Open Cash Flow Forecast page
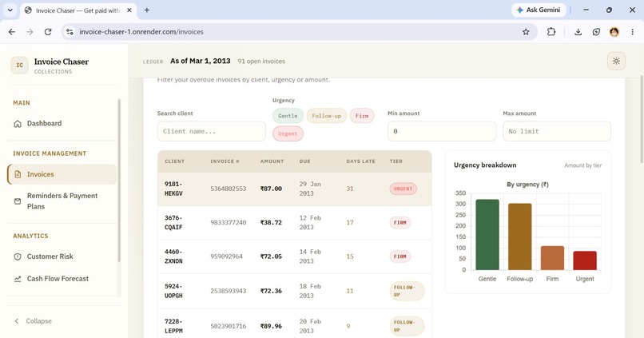The width and height of the screenshot is (644, 338). pyautogui.click(x=62, y=279)
